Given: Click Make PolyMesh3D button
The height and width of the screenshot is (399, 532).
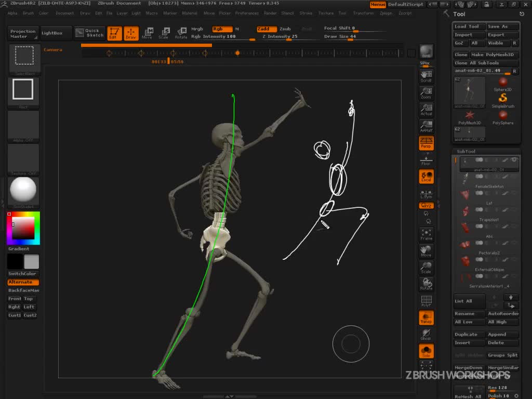Looking at the screenshot, I should 495,55.
